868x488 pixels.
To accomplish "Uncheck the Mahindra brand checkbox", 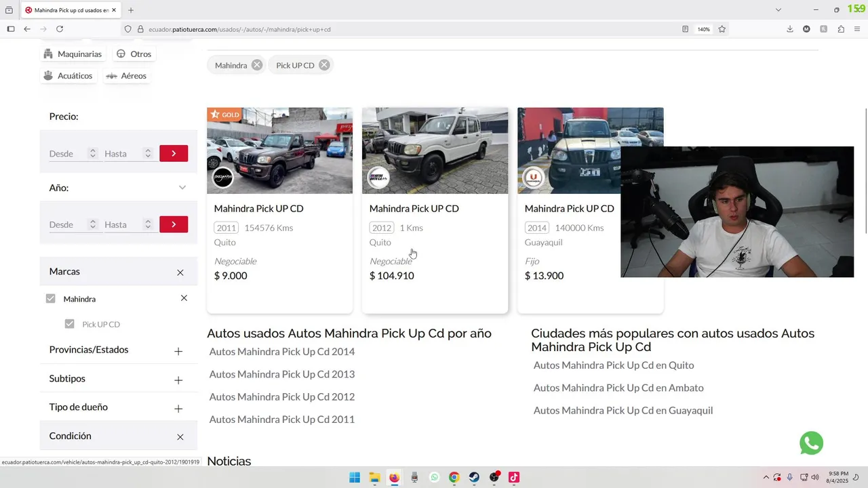I will click(51, 299).
